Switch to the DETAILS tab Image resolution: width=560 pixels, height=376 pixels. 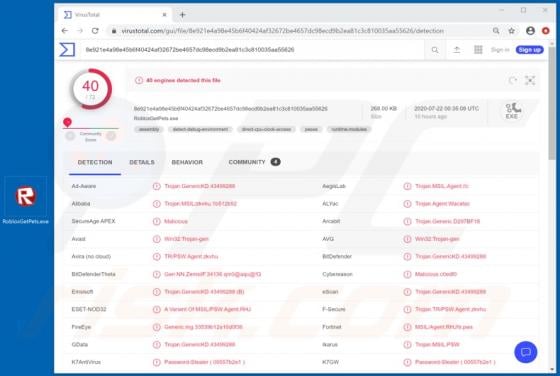pyautogui.click(x=142, y=162)
